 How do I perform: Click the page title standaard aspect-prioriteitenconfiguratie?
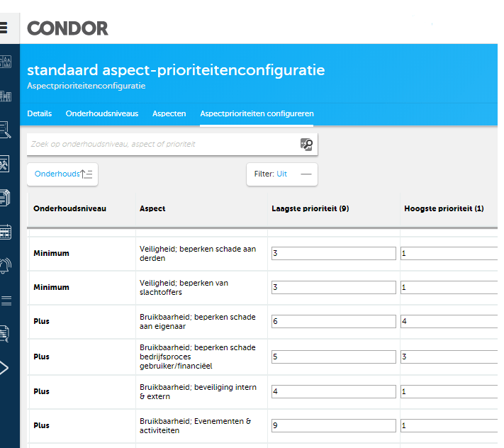(176, 70)
